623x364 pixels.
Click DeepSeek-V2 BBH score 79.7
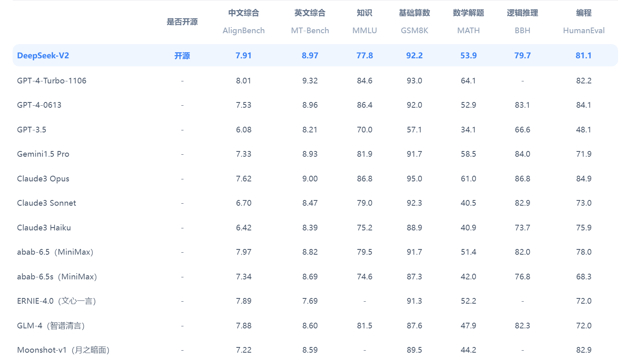pos(523,55)
